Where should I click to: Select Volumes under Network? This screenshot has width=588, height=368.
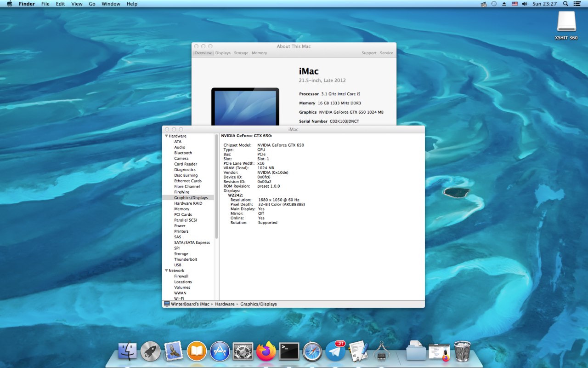coord(182,287)
